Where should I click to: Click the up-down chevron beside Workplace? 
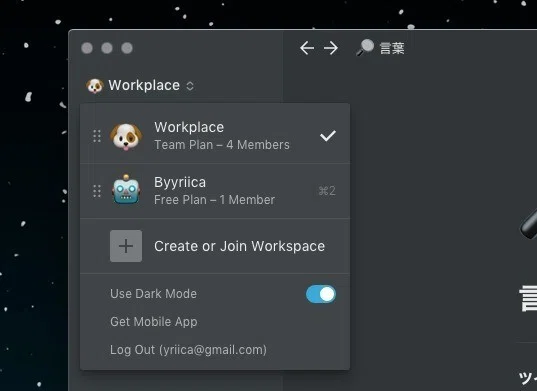pos(190,86)
